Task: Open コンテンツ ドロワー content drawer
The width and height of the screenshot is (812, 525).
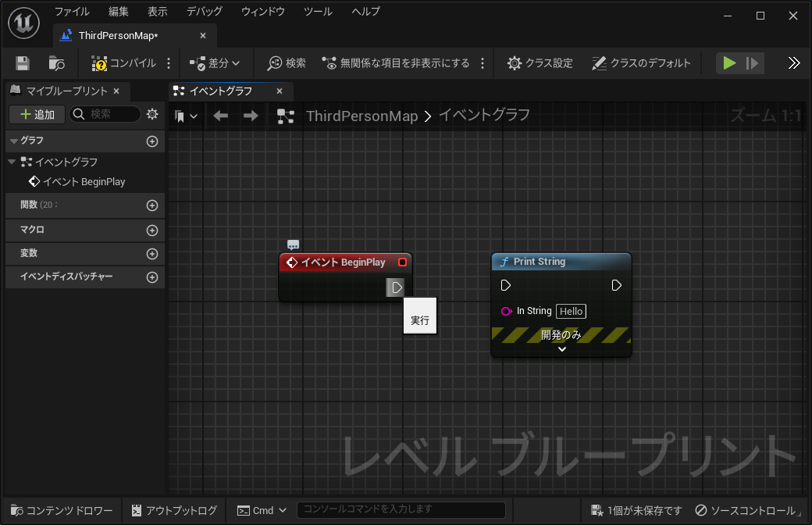Action: (62, 510)
